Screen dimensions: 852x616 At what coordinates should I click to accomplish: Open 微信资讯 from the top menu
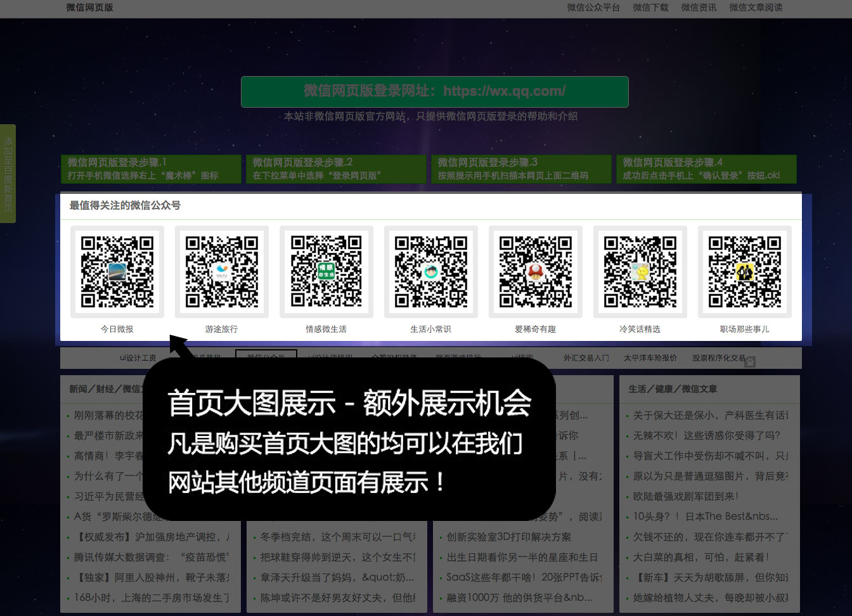pyautogui.click(x=699, y=8)
